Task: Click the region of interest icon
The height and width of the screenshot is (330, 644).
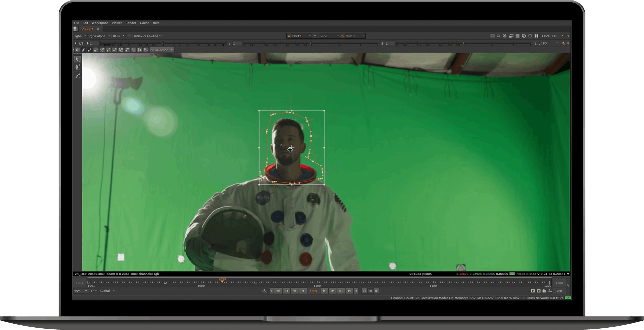Action: click(x=537, y=44)
